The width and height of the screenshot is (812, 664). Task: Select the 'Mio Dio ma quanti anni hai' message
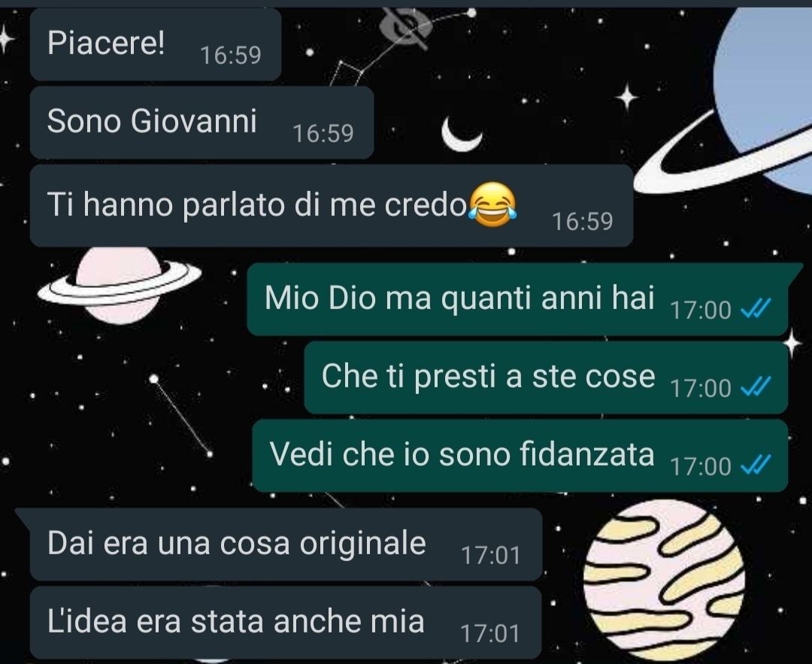(x=518, y=299)
